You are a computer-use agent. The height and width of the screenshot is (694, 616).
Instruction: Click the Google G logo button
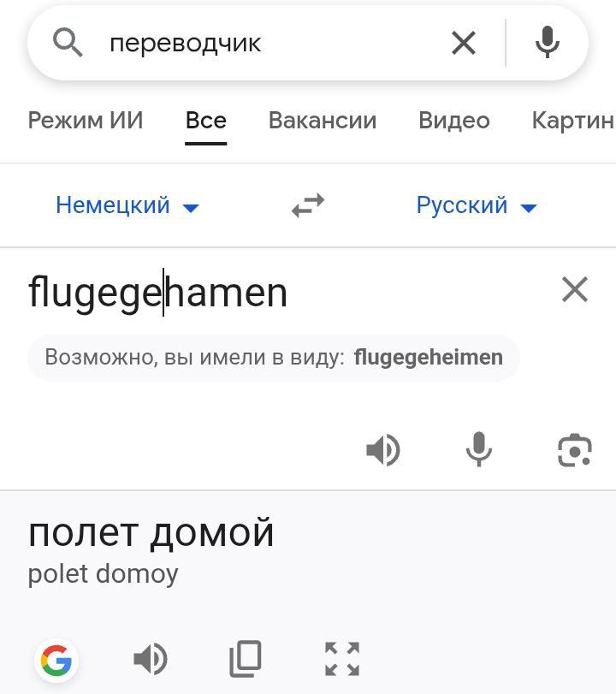pyautogui.click(x=56, y=661)
